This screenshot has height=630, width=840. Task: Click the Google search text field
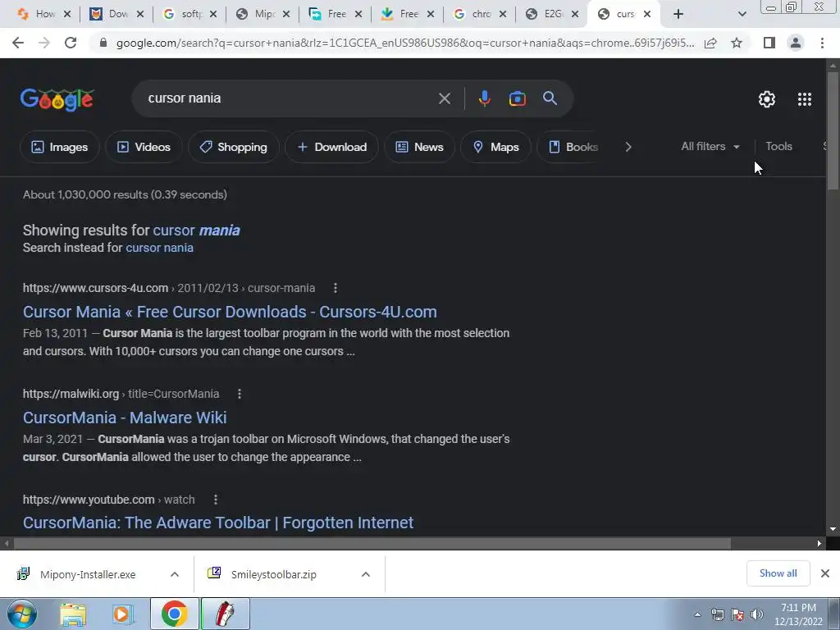290,98
